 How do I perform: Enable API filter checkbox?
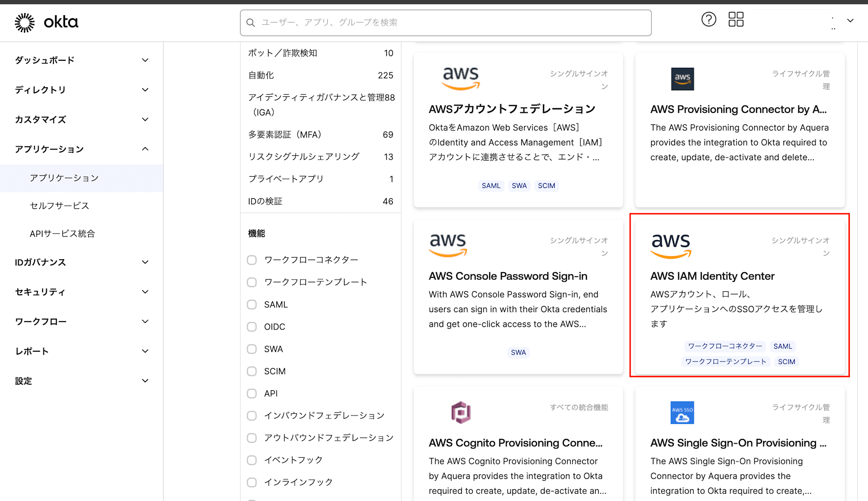[252, 393]
